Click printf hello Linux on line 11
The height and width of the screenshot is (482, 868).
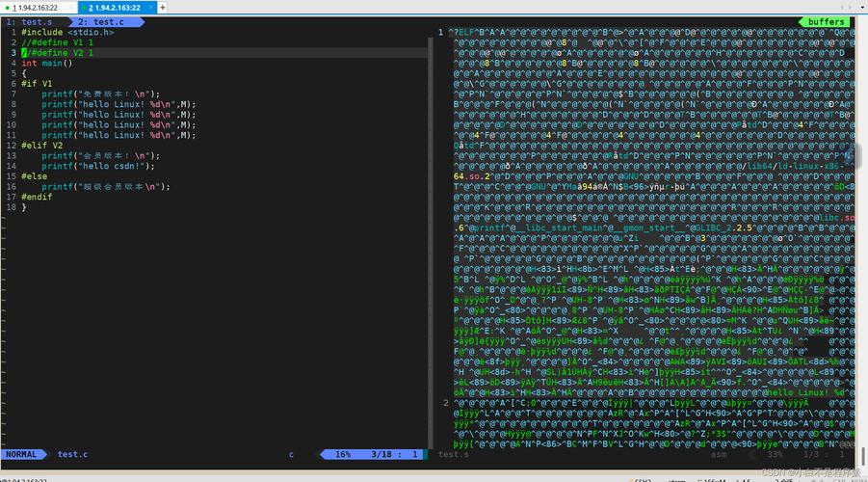[x=118, y=135]
